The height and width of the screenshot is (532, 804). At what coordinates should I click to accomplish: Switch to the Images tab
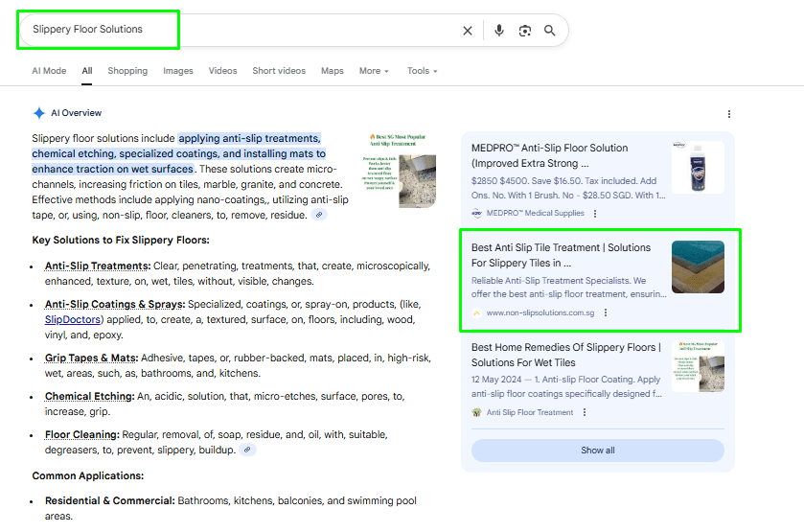[x=177, y=71]
